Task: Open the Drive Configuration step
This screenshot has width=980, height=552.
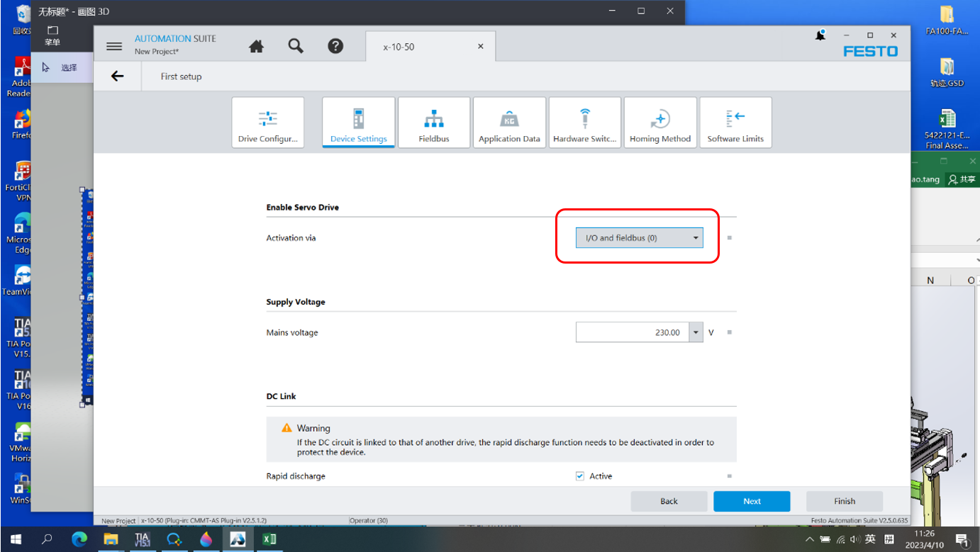Action: 268,123
